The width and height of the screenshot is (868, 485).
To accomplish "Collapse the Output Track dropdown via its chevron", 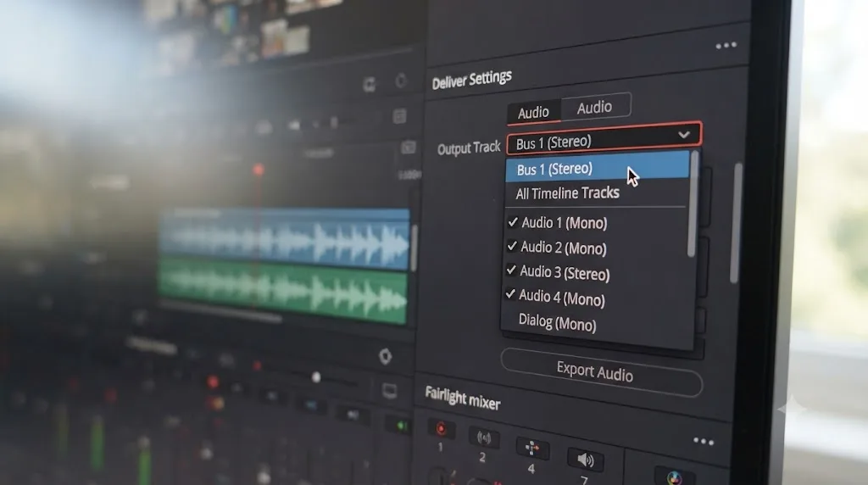I will [x=684, y=135].
